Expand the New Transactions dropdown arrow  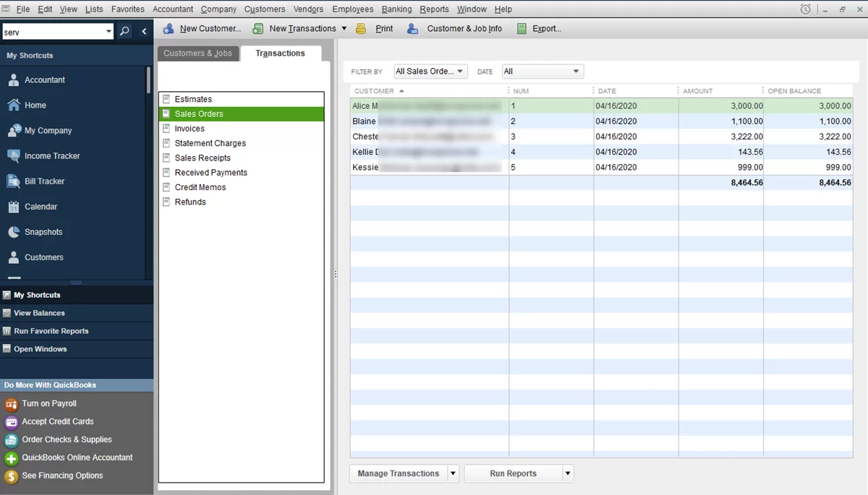[x=343, y=28]
